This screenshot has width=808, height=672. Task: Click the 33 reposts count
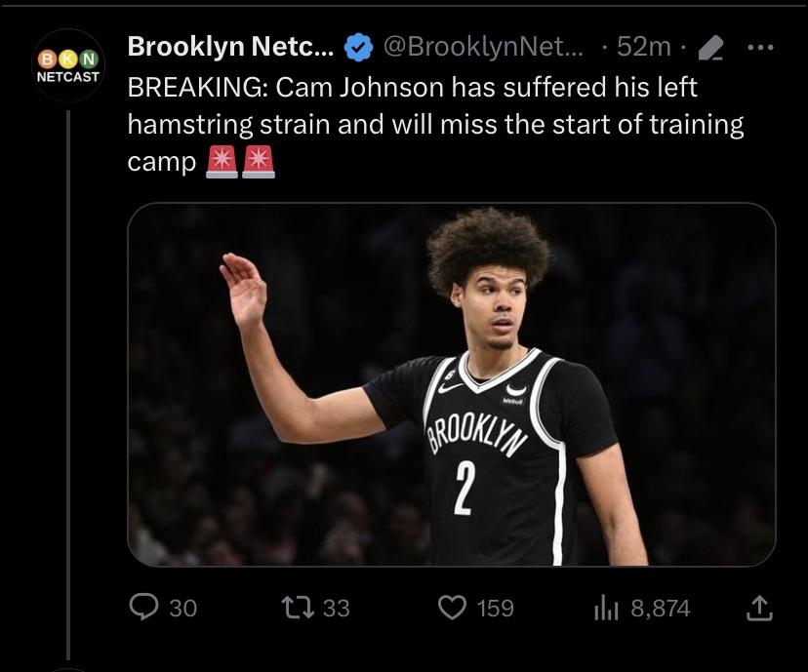[x=336, y=609]
